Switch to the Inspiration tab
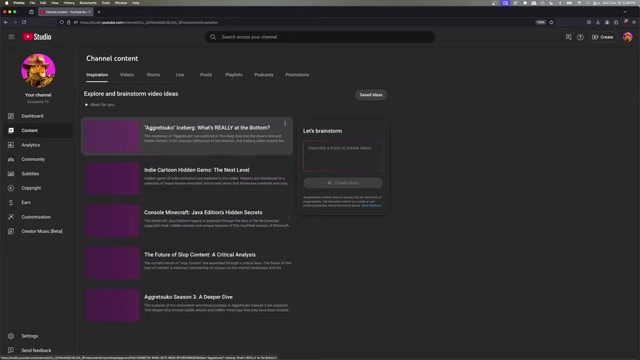Viewport: 640px width, 360px height. click(x=97, y=75)
